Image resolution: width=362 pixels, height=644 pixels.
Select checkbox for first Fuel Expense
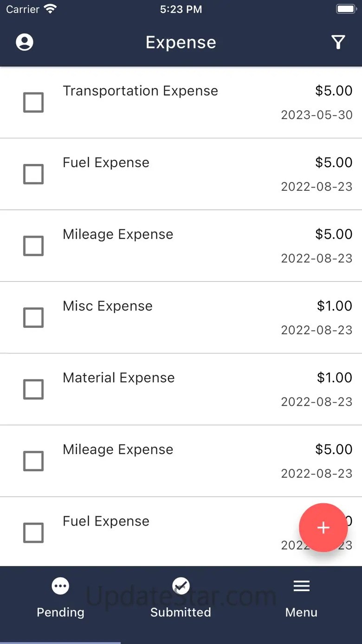pos(33,174)
